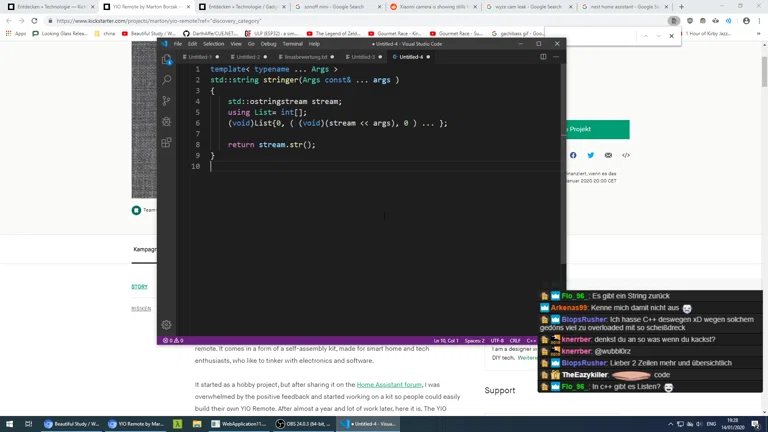Screen dimensions: 768x432
Task: Open the Debug menu
Action: point(268,44)
